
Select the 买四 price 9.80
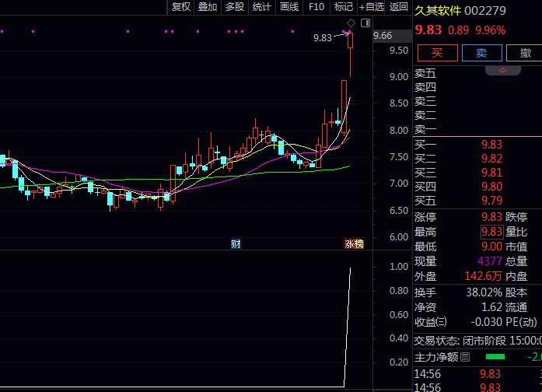click(x=491, y=187)
